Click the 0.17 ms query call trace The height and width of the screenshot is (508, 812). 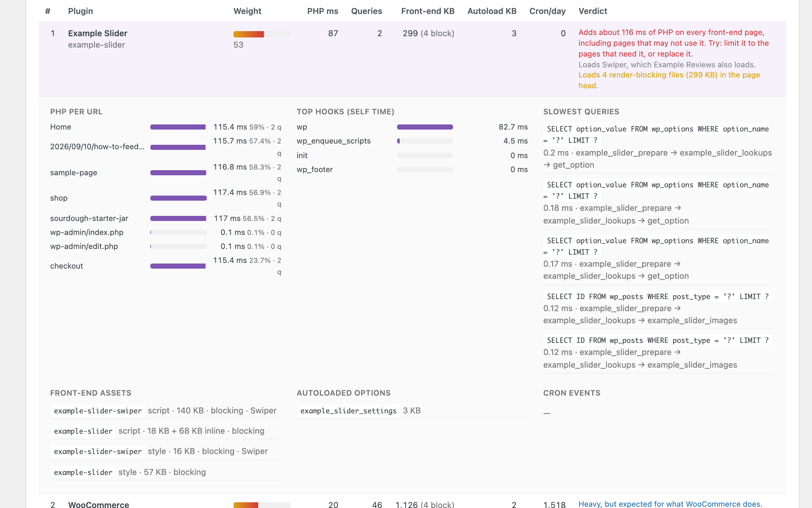[616, 270]
